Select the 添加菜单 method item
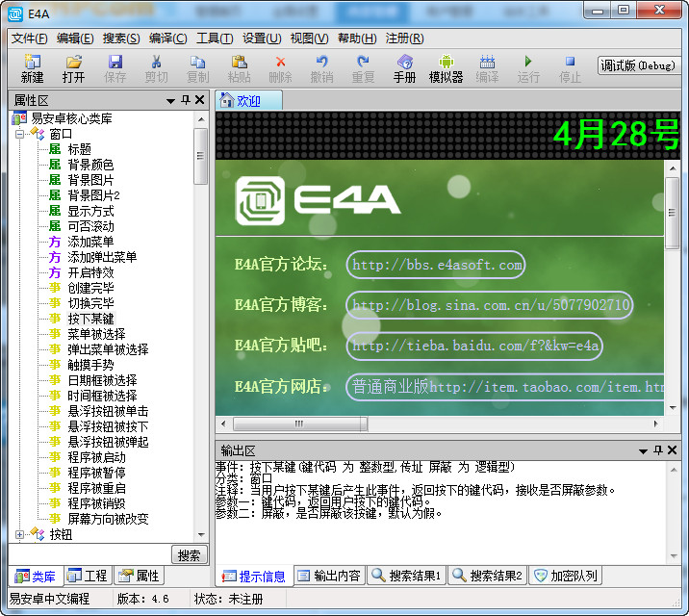The image size is (689, 616). coord(91,242)
